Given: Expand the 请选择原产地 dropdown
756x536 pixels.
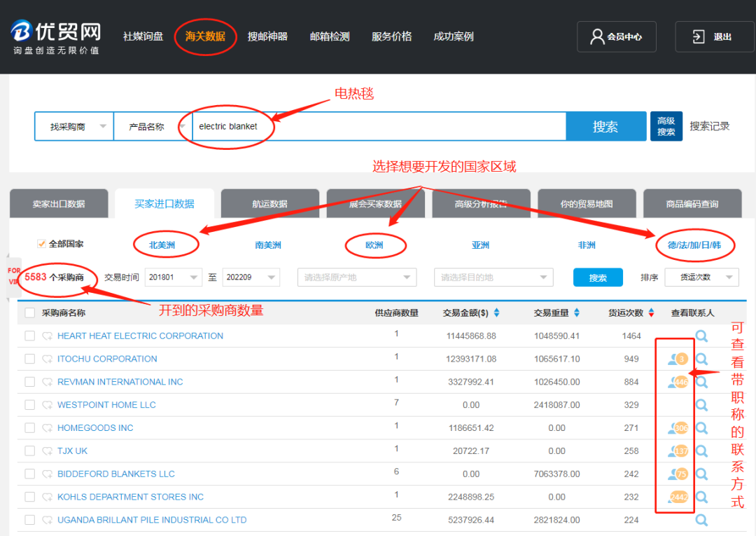Looking at the screenshot, I should tap(357, 277).
